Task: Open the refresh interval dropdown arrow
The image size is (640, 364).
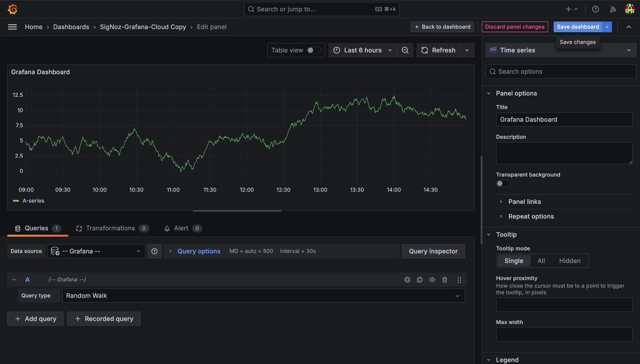Action: (x=467, y=50)
